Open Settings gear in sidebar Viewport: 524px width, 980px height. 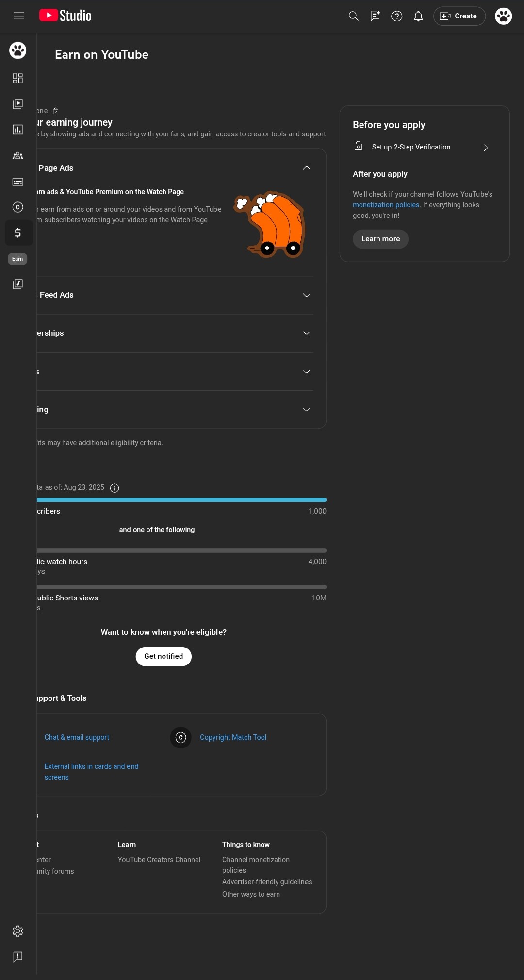[x=18, y=931]
